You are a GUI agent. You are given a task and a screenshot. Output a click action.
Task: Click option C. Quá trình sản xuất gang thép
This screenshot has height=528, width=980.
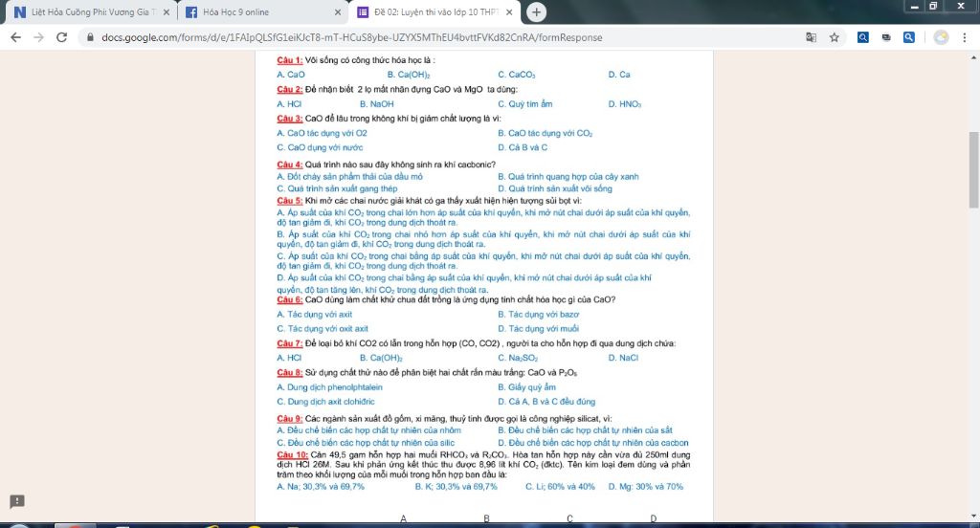tap(337, 188)
